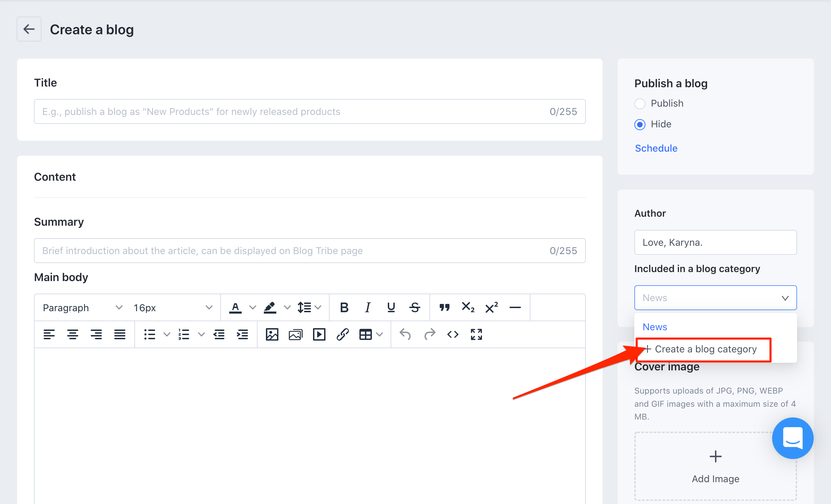Toggle italic text formatting
Viewport: 831px width, 504px height.
click(367, 307)
